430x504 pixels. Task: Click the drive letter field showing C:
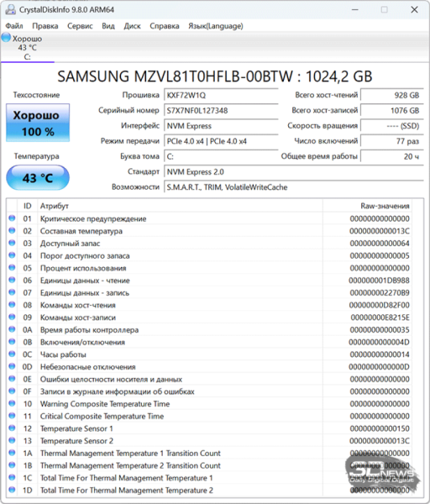click(221, 156)
